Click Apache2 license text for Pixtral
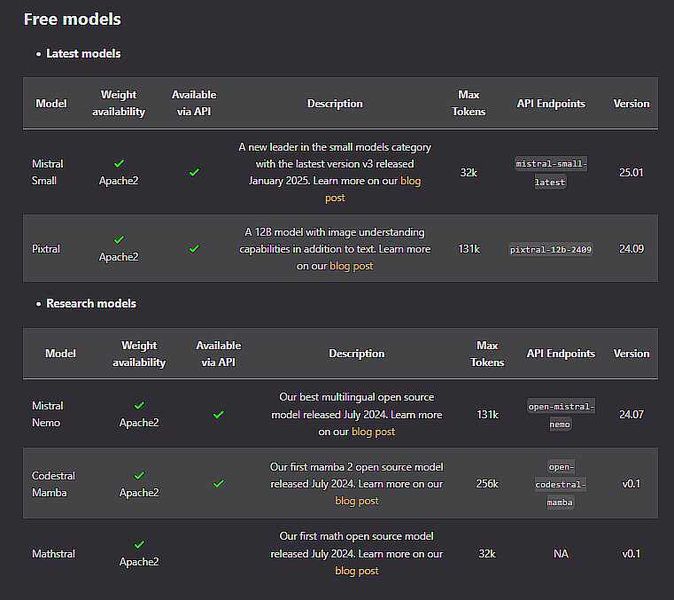Image resolution: width=674 pixels, height=600 pixels. (119, 257)
